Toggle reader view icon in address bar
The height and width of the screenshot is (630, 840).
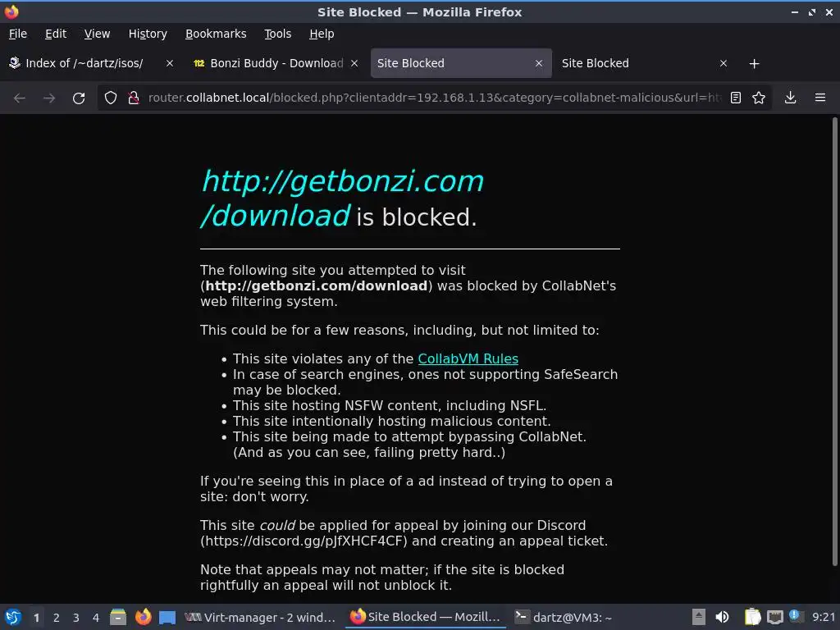(x=736, y=98)
